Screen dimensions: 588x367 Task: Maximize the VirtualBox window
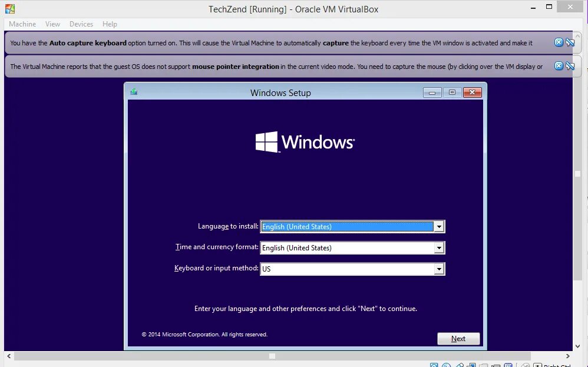point(549,6)
